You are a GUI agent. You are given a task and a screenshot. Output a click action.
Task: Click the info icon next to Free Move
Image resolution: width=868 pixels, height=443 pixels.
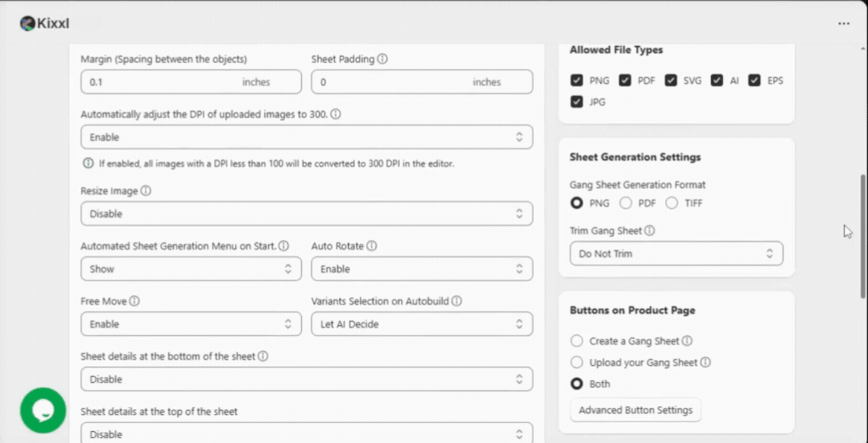[x=134, y=301]
